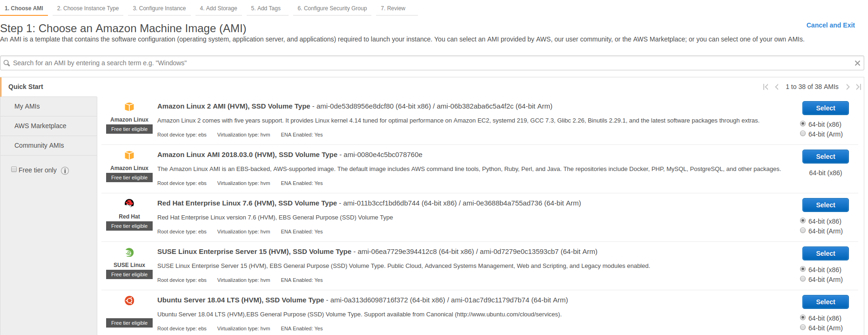868x335 pixels.
Task: Switch to AWS Marketplace tab
Action: [40, 126]
